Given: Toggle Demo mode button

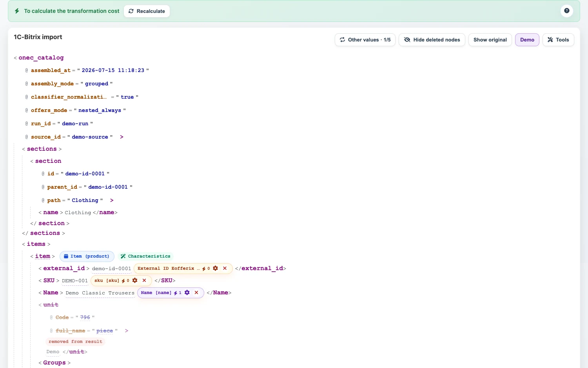Looking at the screenshot, I should tap(527, 40).
